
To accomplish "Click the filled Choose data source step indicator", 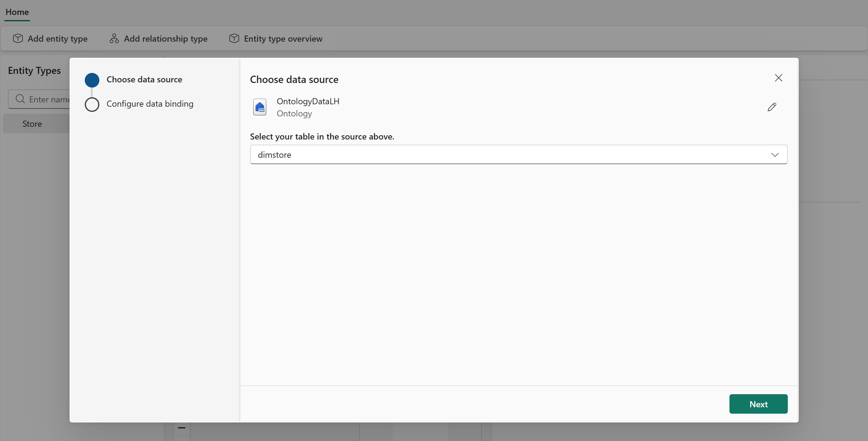I will pyautogui.click(x=92, y=80).
